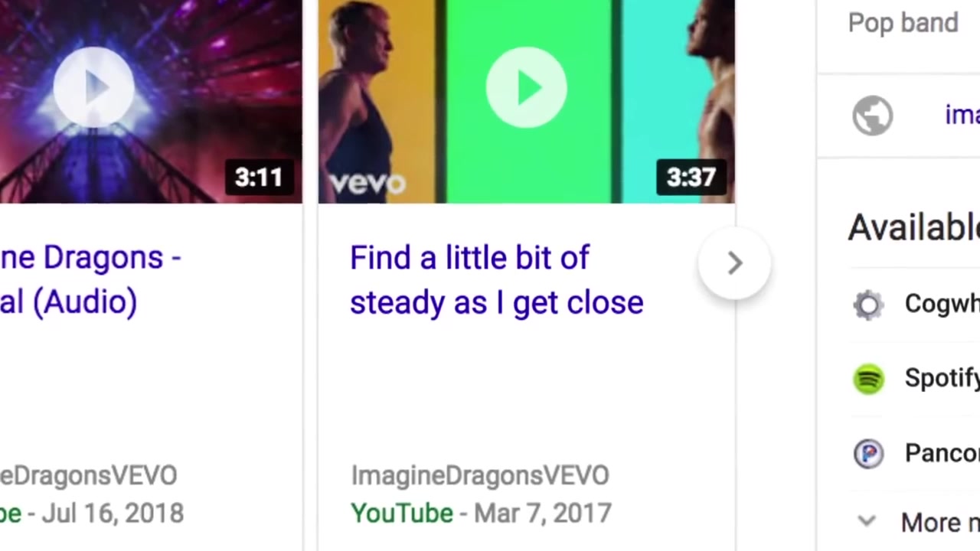Advance the video carousel with the right arrow
Image resolution: width=980 pixels, height=551 pixels.
point(735,263)
